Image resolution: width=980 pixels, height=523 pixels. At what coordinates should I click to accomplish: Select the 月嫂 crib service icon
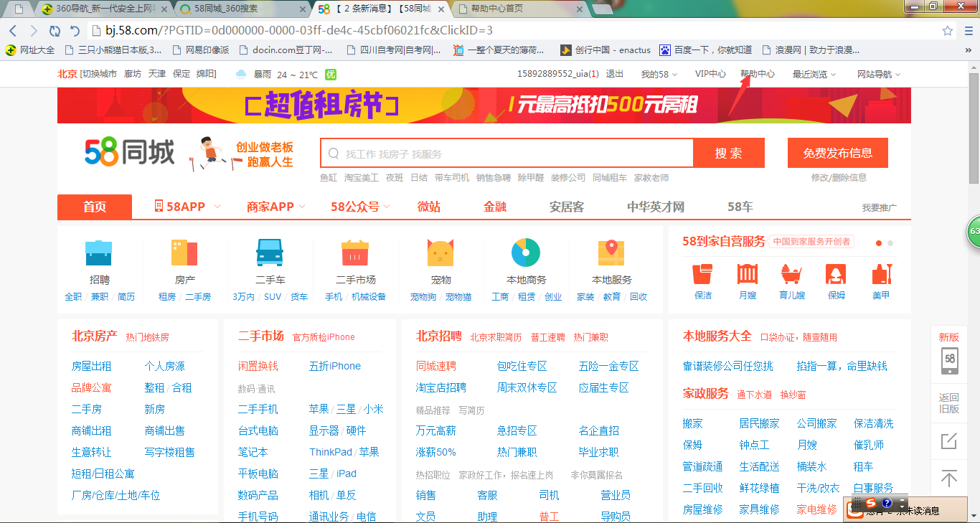(748, 274)
